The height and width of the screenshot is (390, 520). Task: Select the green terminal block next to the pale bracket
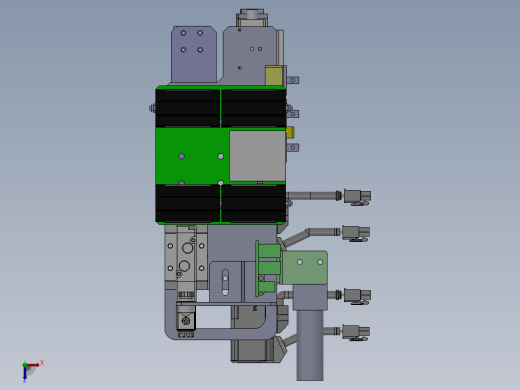tap(268, 269)
